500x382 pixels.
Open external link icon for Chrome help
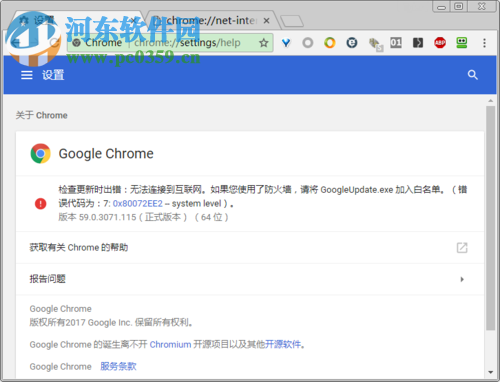click(462, 248)
